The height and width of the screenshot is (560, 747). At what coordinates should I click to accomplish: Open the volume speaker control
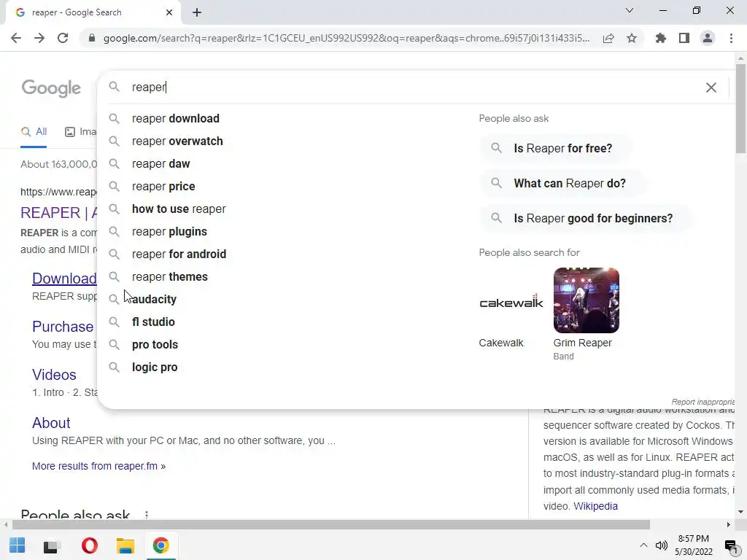pyautogui.click(x=661, y=545)
